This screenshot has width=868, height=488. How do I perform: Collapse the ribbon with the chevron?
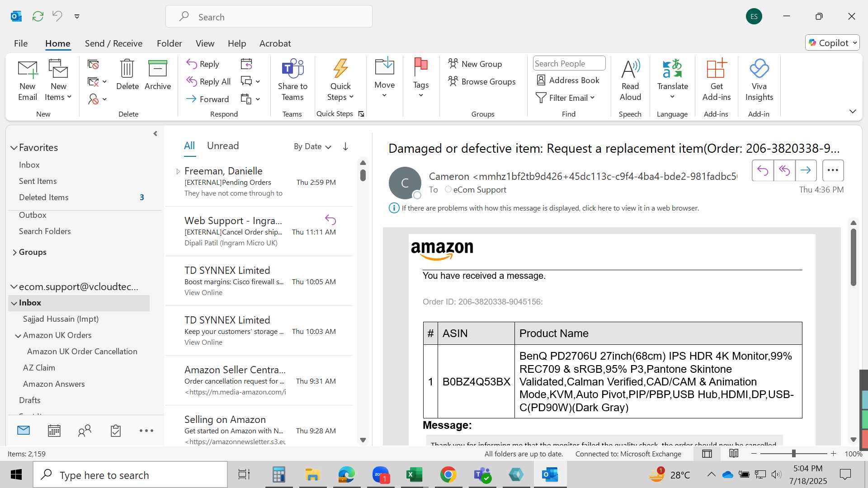coord(853,111)
